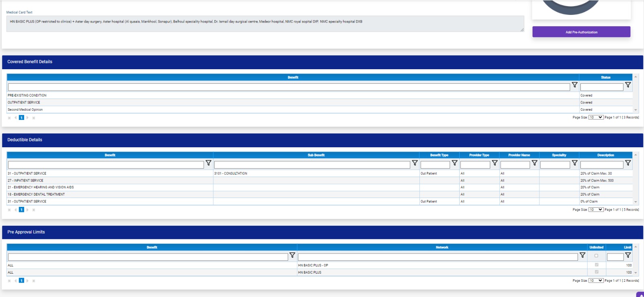
Task: Open Page Size dropdown in Covered Benefit Details
Action: pos(596,118)
